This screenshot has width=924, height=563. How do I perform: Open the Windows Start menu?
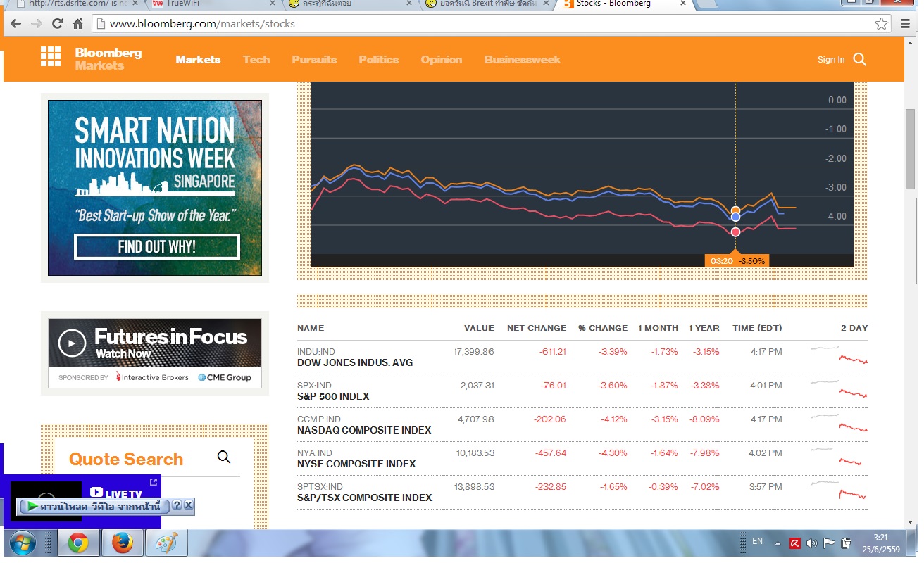pos(23,543)
